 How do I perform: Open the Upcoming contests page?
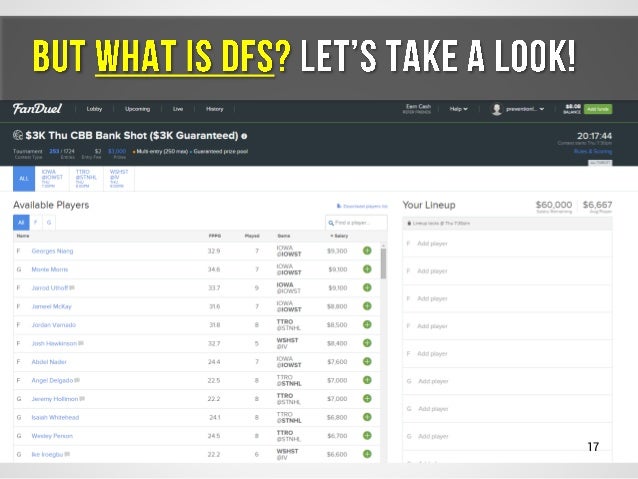pyautogui.click(x=138, y=109)
